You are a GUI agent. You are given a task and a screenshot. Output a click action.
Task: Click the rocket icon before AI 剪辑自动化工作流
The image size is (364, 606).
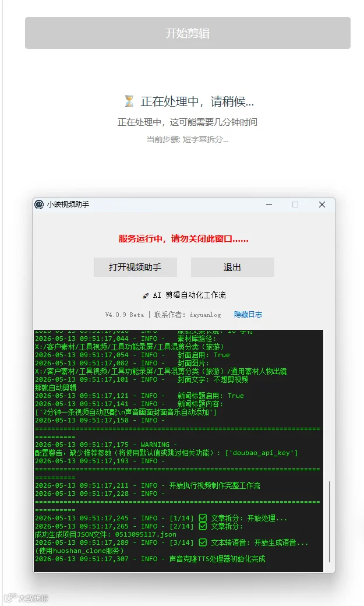pos(146,295)
